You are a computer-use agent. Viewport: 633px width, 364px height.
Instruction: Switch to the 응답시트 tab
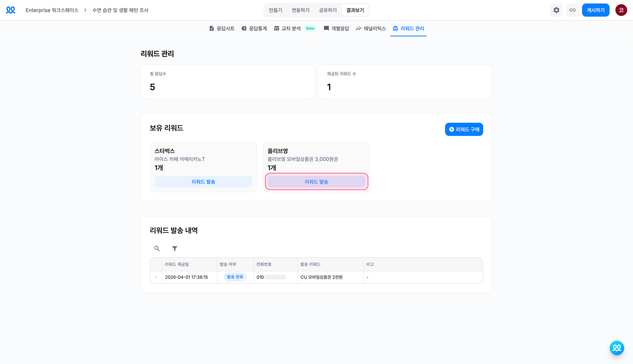(222, 29)
